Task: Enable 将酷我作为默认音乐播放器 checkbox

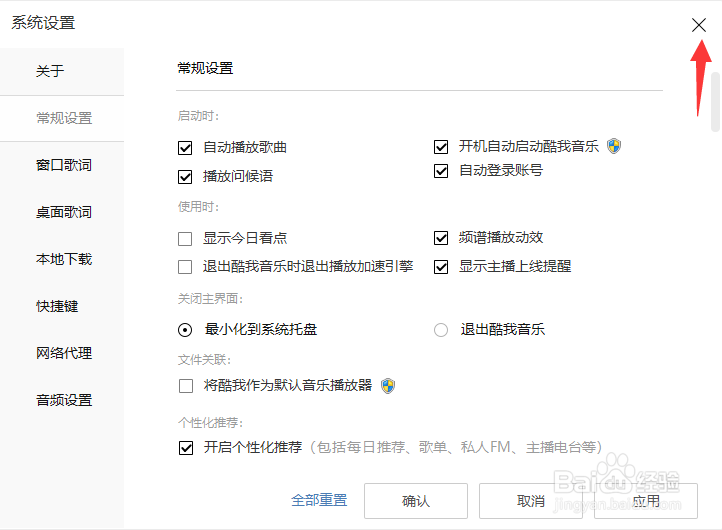Action: 186,386
